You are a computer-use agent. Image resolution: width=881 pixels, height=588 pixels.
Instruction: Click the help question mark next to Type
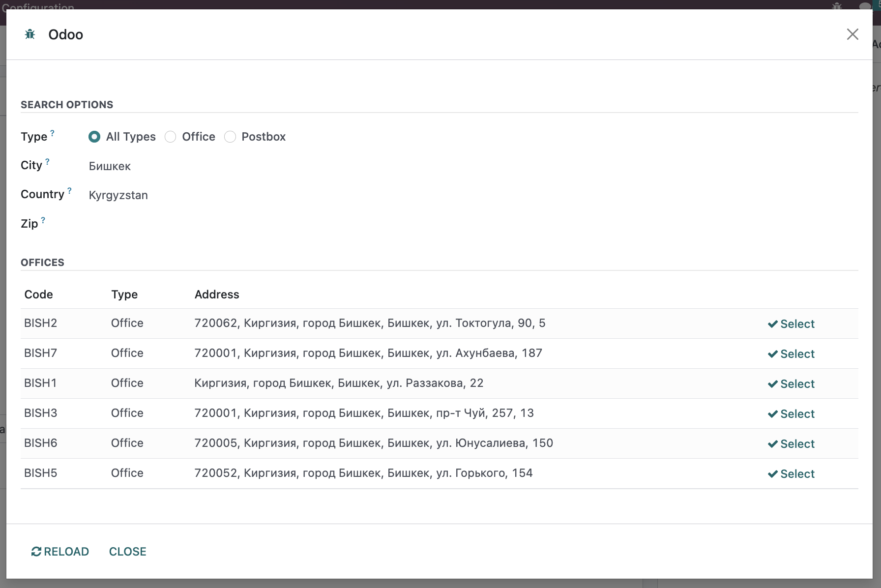coord(53,133)
